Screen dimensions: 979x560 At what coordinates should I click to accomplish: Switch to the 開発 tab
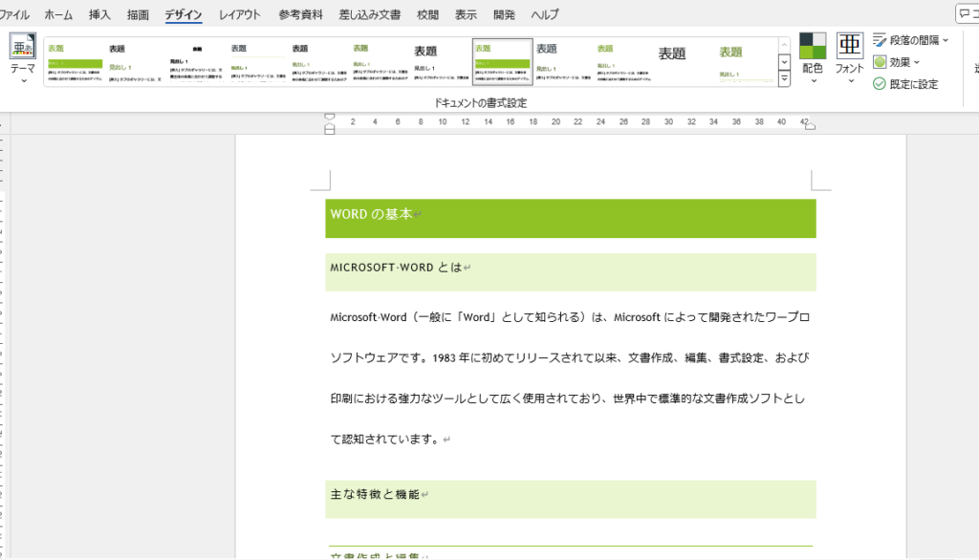(x=504, y=14)
